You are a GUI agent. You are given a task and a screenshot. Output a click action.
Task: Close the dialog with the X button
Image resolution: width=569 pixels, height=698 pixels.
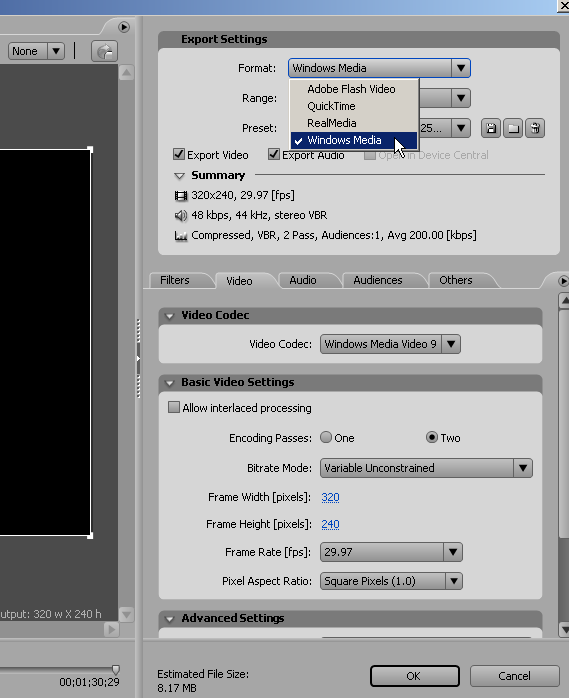[x=563, y=5]
